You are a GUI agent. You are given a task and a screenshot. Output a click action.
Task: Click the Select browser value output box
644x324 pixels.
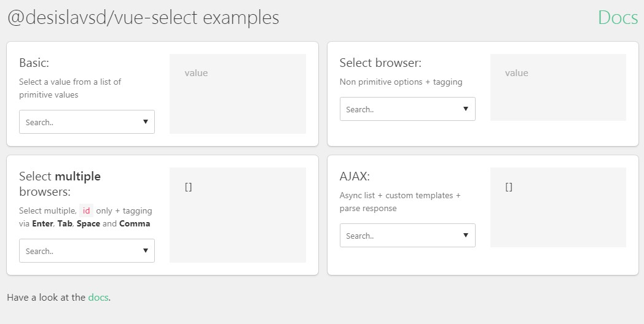pos(558,87)
